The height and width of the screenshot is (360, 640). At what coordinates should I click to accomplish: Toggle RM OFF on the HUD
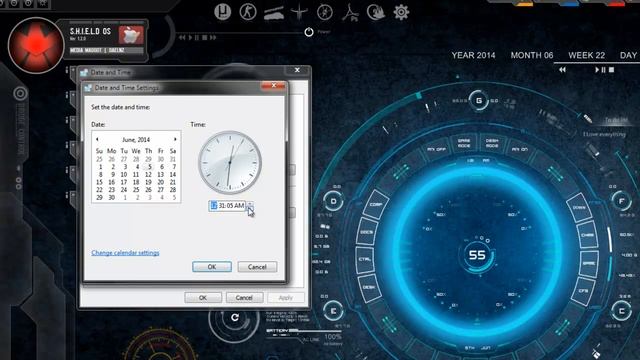[436, 149]
